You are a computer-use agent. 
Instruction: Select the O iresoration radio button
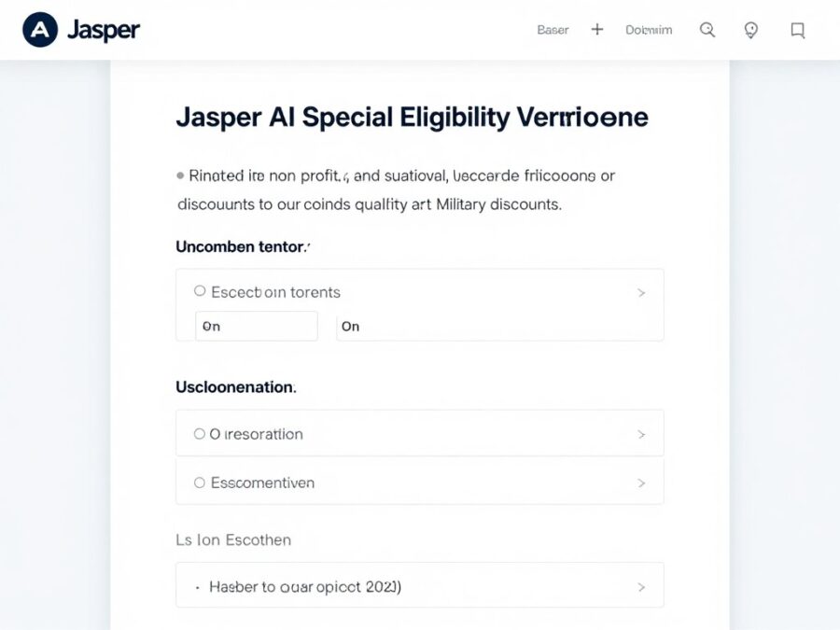(199, 433)
